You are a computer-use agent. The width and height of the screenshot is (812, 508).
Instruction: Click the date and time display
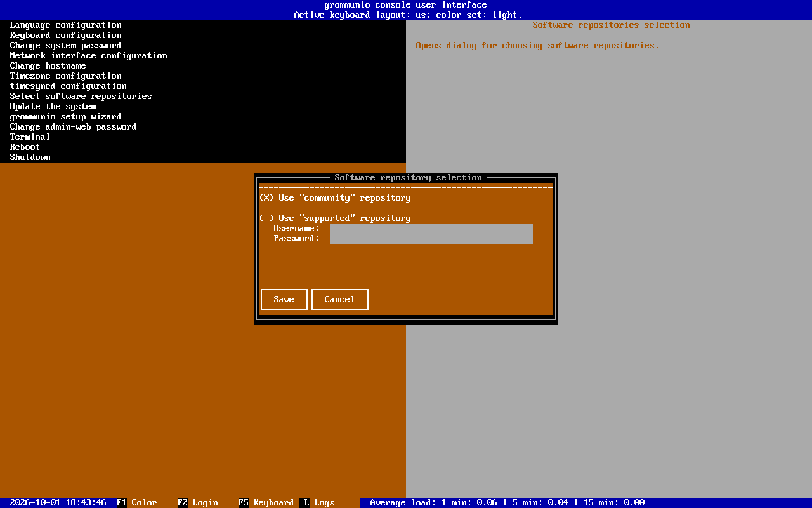58,503
